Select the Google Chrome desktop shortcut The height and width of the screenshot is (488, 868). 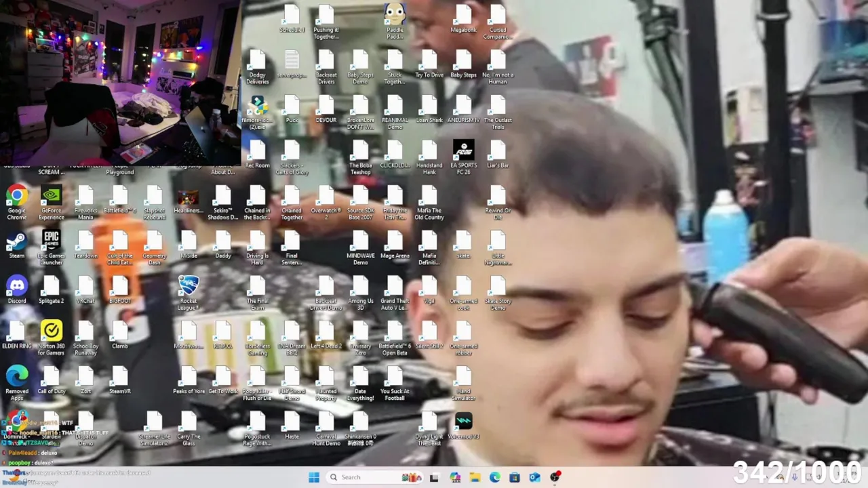pyautogui.click(x=17, y=203)
